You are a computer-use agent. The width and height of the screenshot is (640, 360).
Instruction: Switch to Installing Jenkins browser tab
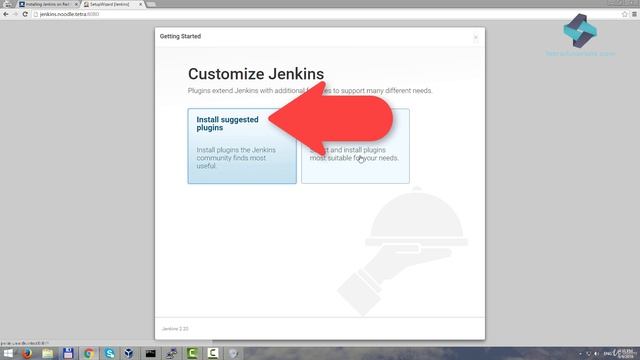(48, 4)
